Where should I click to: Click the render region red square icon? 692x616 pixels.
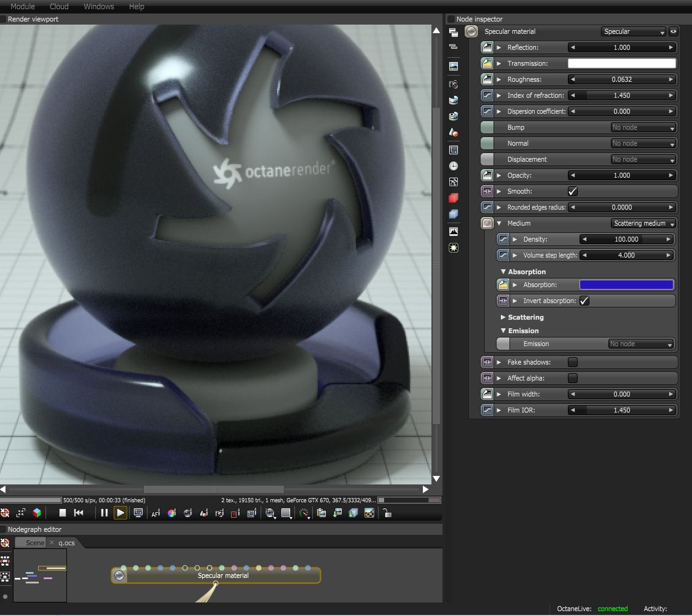click(x=235, y=513)
